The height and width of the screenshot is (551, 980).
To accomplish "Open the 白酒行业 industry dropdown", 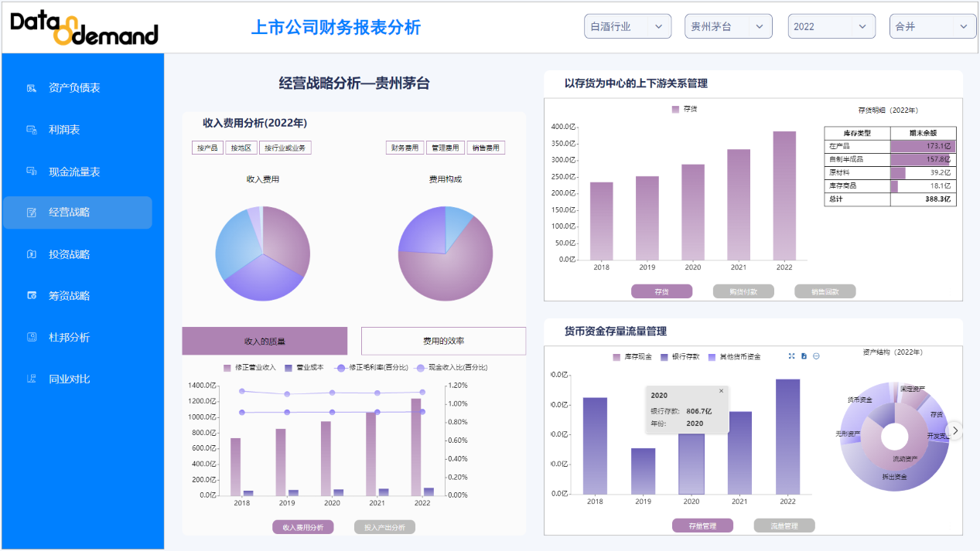I will coord(627,26).
